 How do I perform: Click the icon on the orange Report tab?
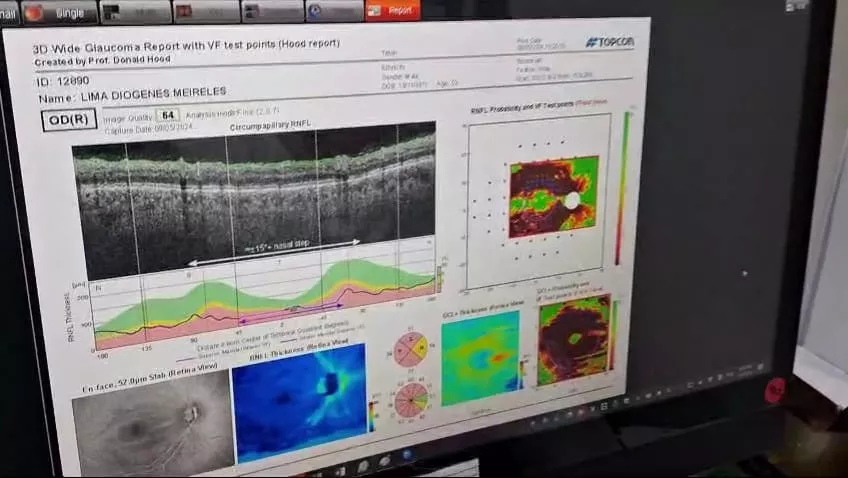coord(375,10)
